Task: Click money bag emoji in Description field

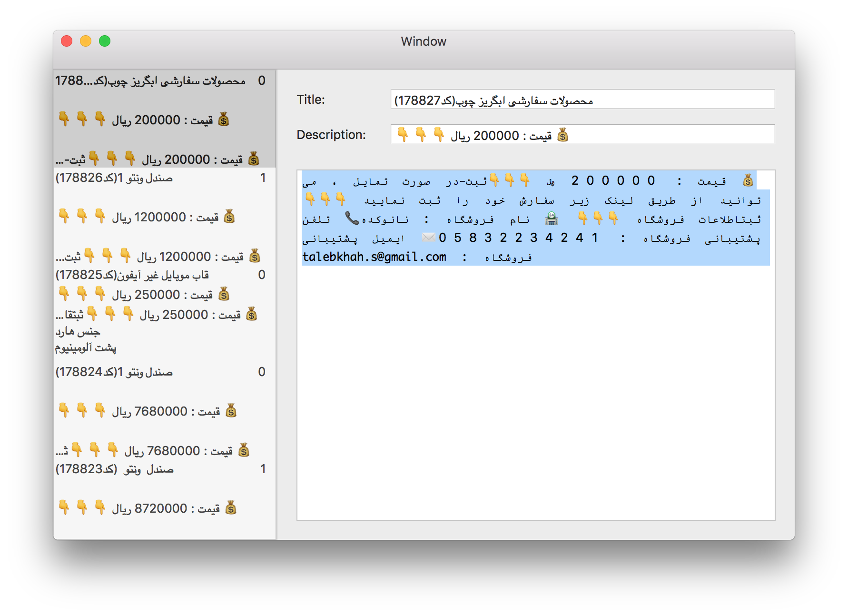Action: (x=563, y=135)
